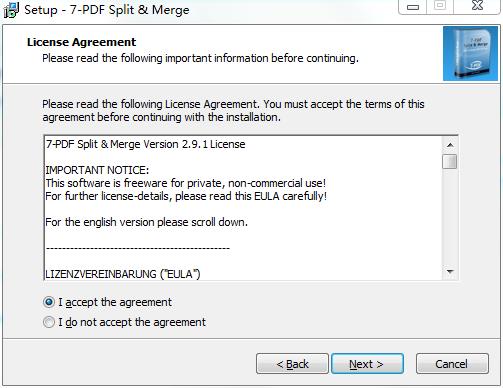Click the 'For the english version please scroll down.' line
503x388 pixels.
click(147, 222)
